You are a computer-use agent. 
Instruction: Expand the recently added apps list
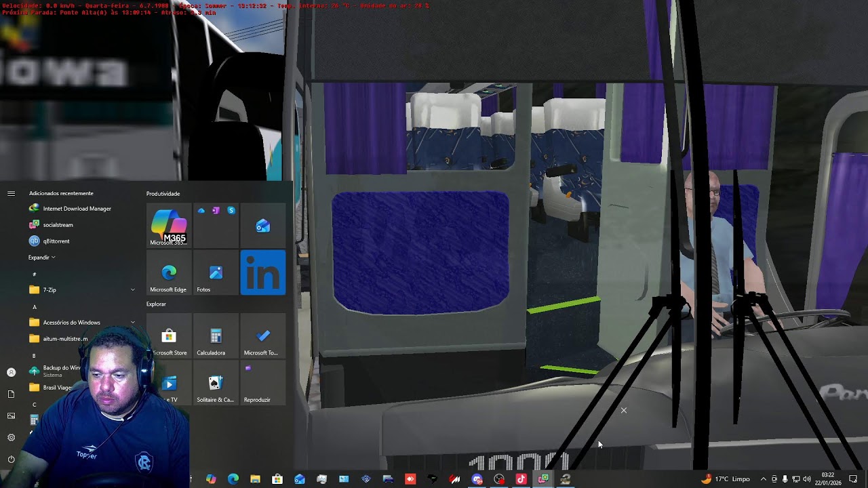pyautogui.click(x=42, y=258)
